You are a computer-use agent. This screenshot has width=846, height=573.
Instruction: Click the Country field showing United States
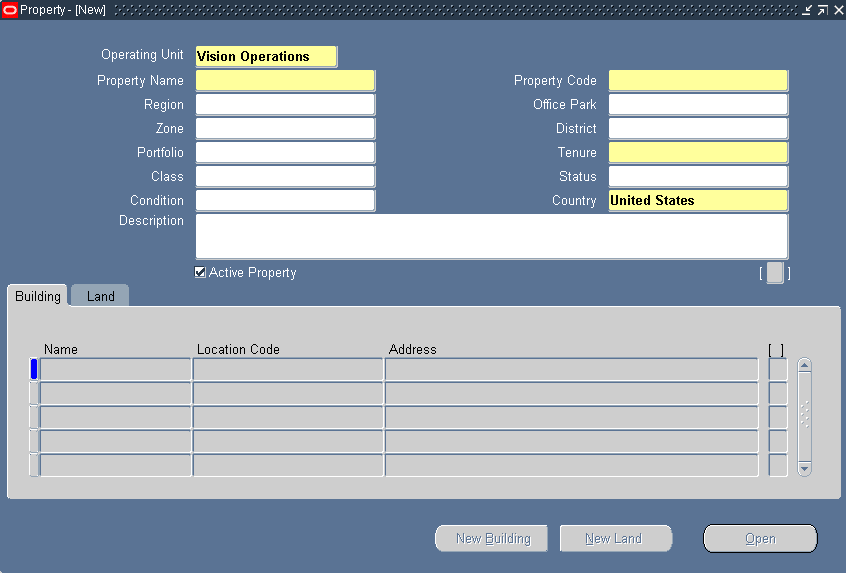coord(698,201)
